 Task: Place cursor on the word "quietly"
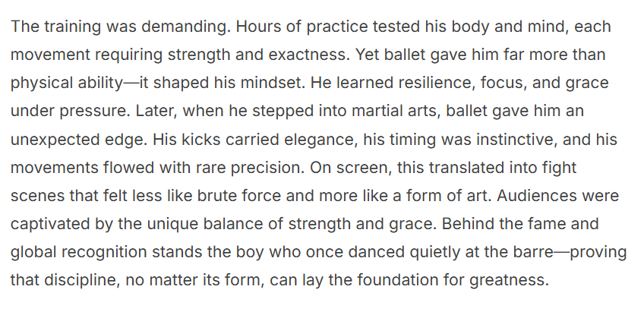coord(409,252)
